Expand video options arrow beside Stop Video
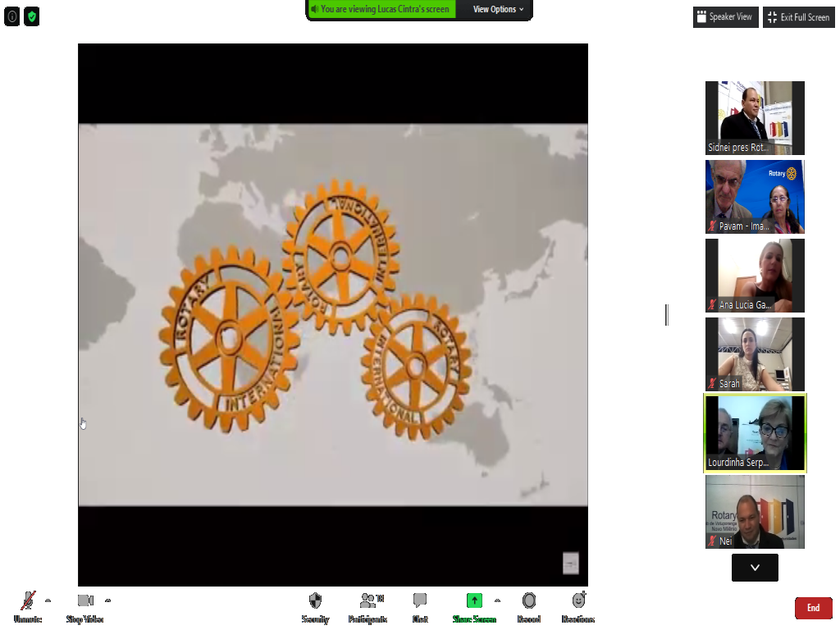Viewport: 840px width, 630px height. click(108, 600)
